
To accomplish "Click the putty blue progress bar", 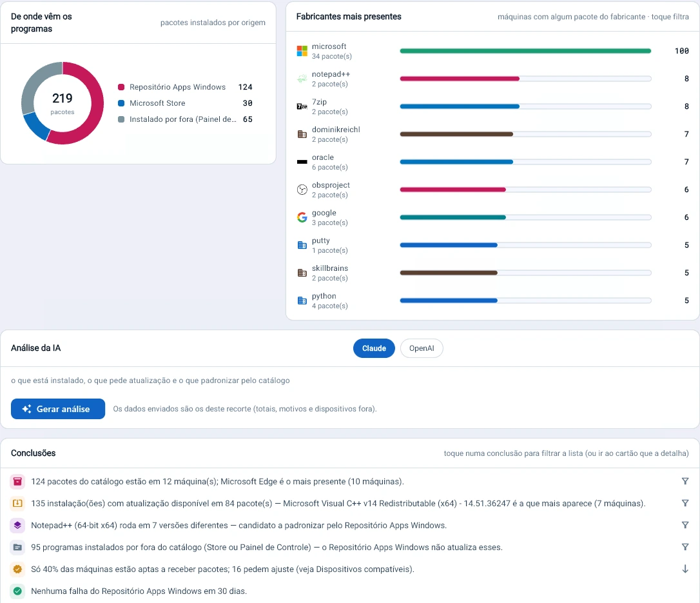I will pyautogui.click(x=449, y=245).
